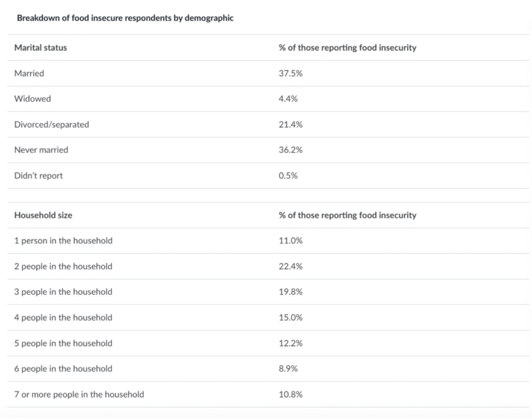This screenshot has width=532, height=420.
Task: Select the 'Didn't report' row label
Action: point(38,176)
